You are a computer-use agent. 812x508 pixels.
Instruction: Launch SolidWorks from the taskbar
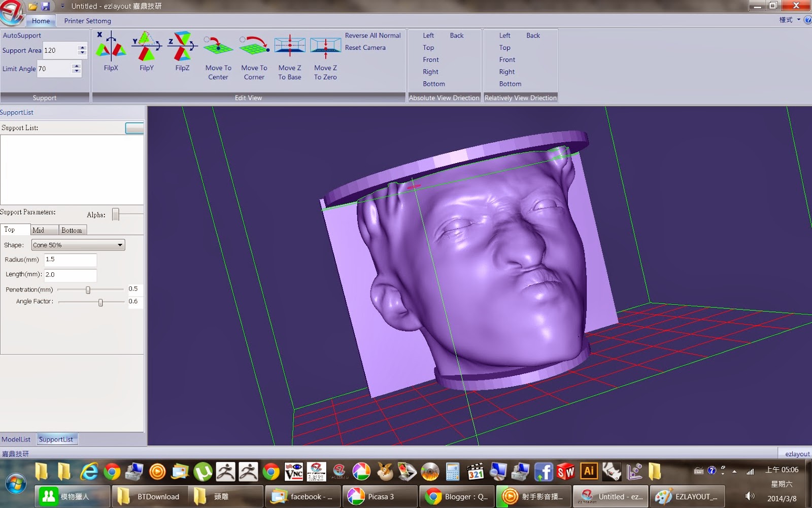point(566,472)
